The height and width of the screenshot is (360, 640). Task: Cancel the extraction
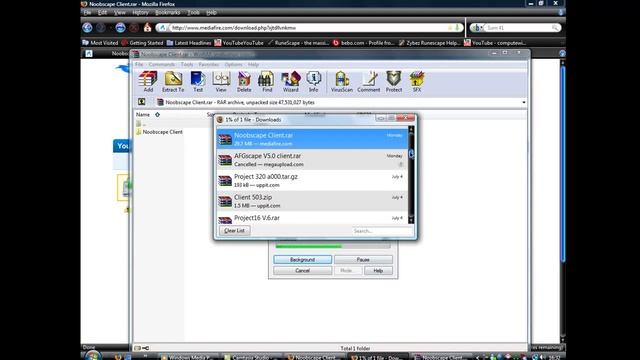coord(302,271)
